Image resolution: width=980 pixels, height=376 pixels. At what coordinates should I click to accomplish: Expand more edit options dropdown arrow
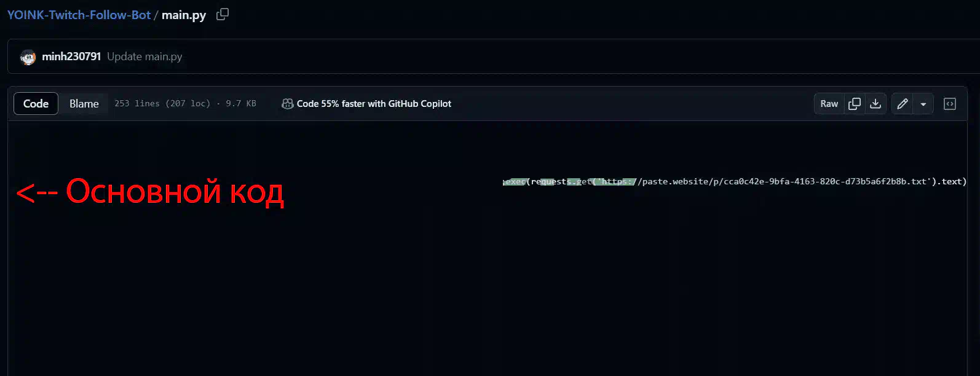click(x=923, y=104)
